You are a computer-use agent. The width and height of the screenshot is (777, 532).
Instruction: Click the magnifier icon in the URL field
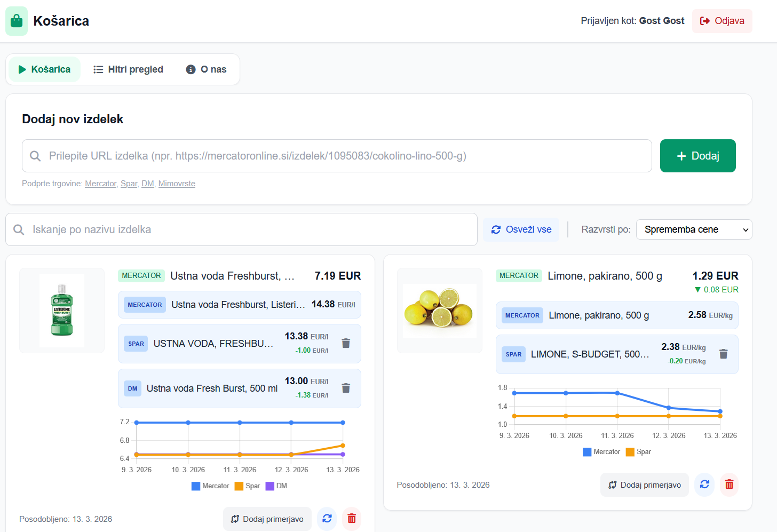(35, 156)
